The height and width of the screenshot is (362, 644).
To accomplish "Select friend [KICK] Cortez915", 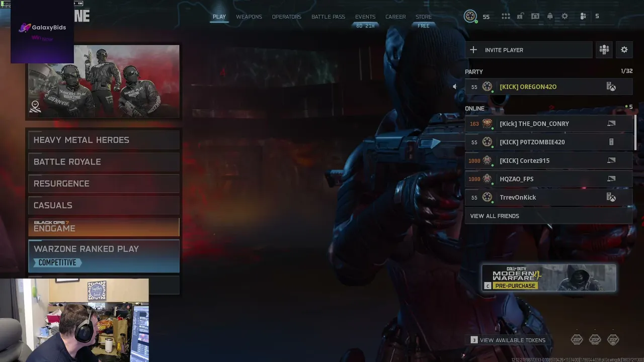I will [548, 160].
